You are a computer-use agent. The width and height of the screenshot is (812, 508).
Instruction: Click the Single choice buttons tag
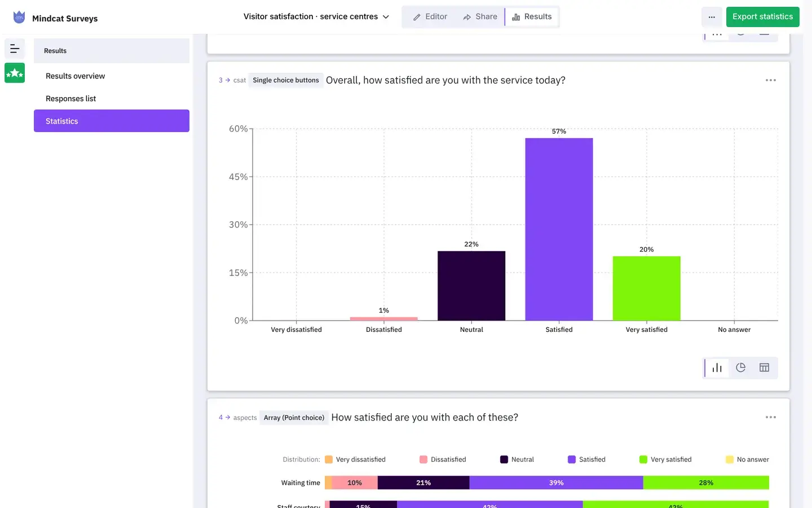click(286, 80)
